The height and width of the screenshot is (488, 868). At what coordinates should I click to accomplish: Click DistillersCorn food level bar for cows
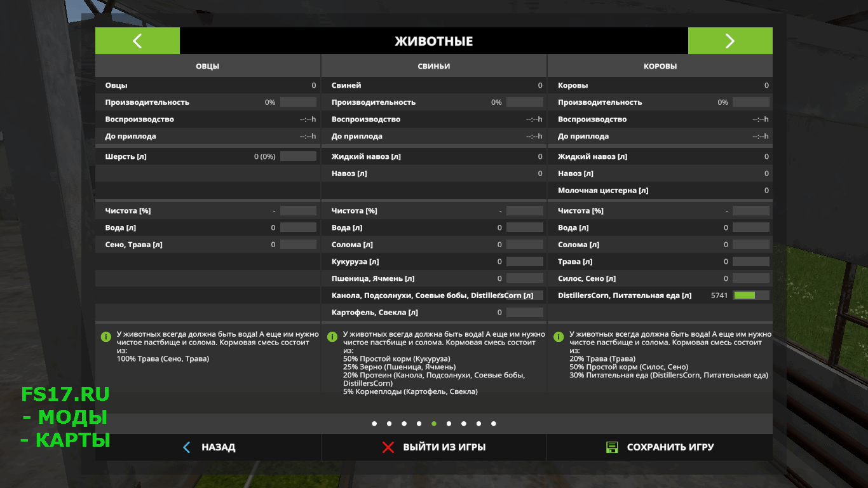coord(751,295)
